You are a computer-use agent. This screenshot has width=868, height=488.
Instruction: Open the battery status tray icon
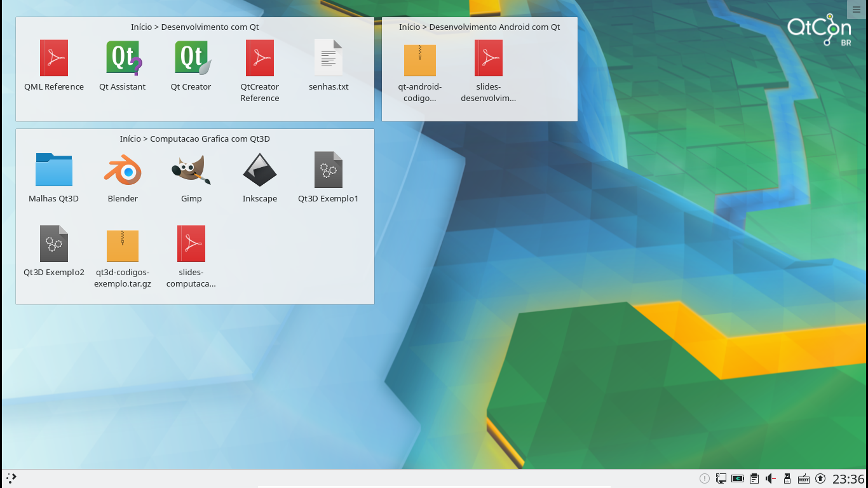click(x=738, y=478)
